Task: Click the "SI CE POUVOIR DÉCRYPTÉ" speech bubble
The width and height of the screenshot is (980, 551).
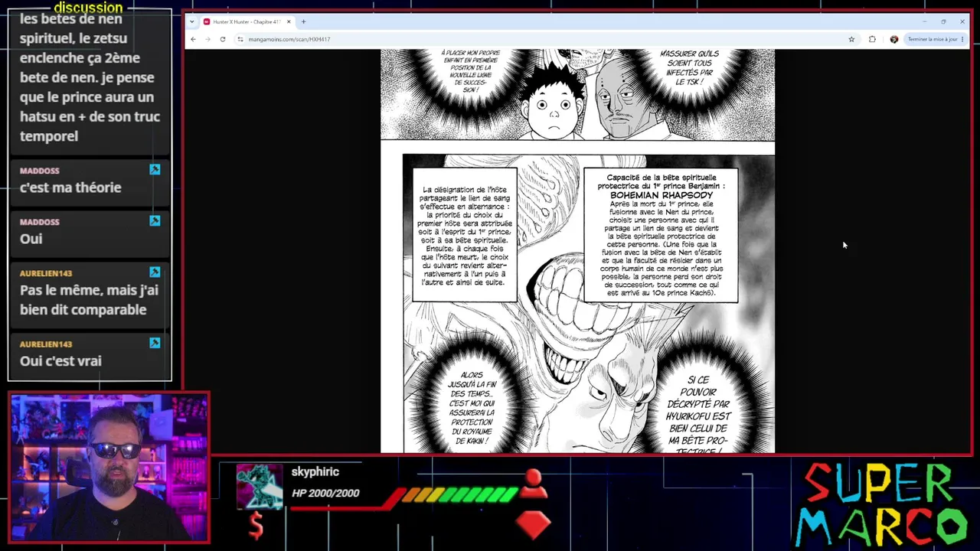Action: pos(698,413)
